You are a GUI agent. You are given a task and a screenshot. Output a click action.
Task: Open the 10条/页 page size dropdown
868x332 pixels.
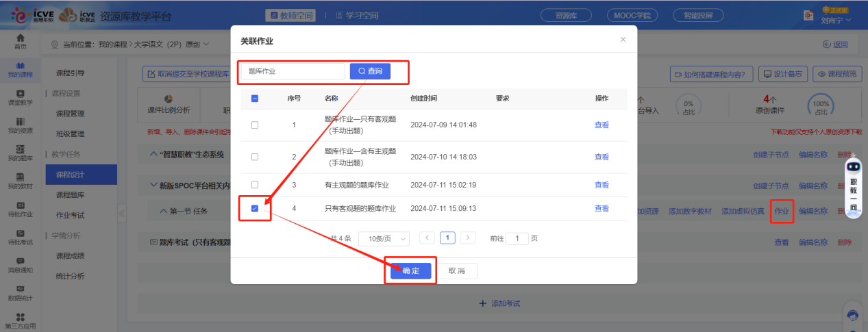pyautogui.click(x=384, y=238)
